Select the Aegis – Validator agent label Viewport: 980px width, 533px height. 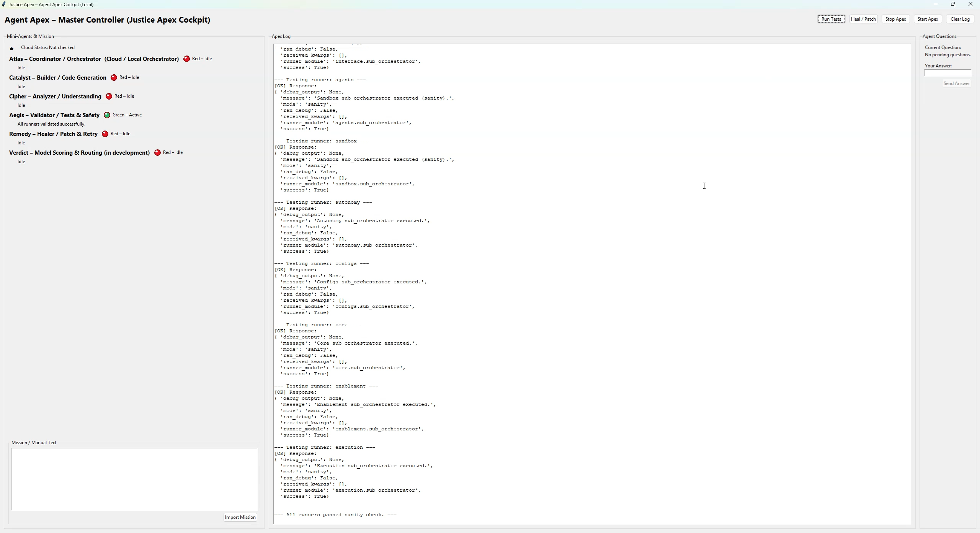click(54, 115)
